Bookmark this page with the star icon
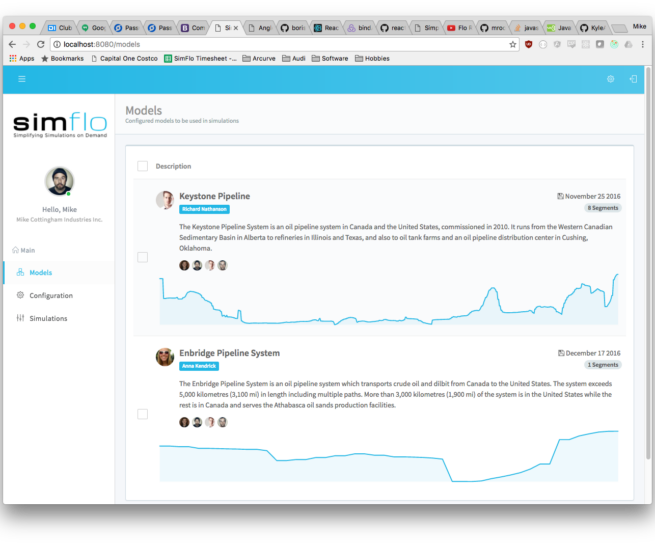655x545 pixels. coord(513,44)
